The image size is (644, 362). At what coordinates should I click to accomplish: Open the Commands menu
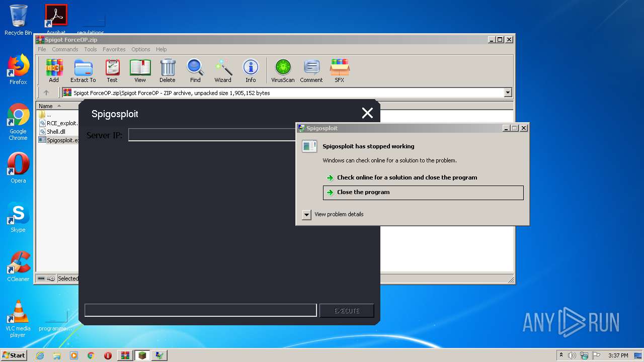(65, 49)
